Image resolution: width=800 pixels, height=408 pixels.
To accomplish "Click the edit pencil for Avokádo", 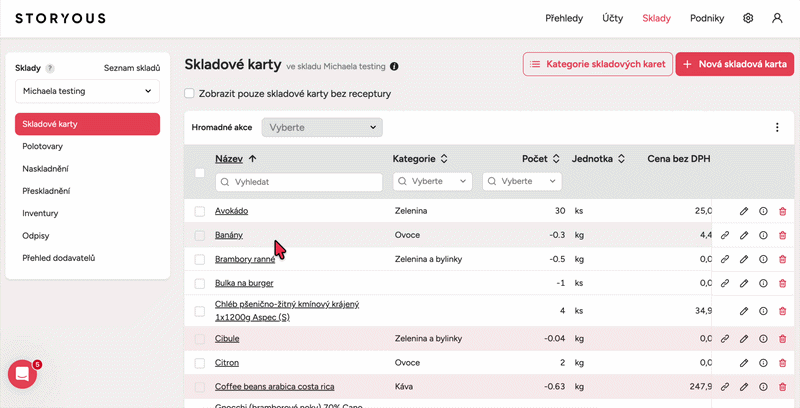I will pyautogui.click(x=743, y=211).
